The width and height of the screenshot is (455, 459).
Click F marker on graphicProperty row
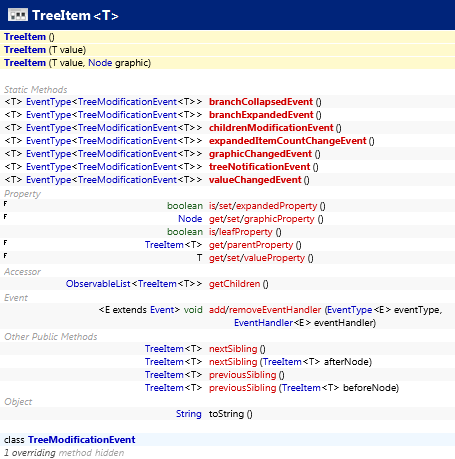[5, 216]
